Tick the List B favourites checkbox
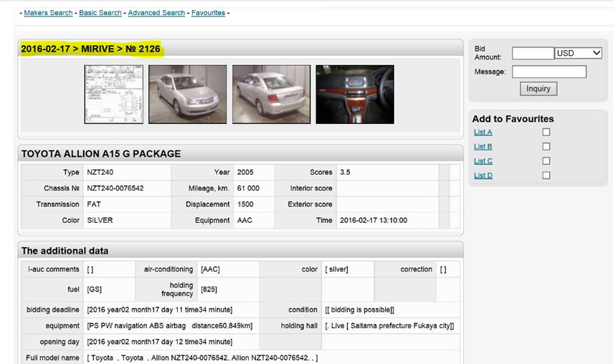 (x=546, y=147)
